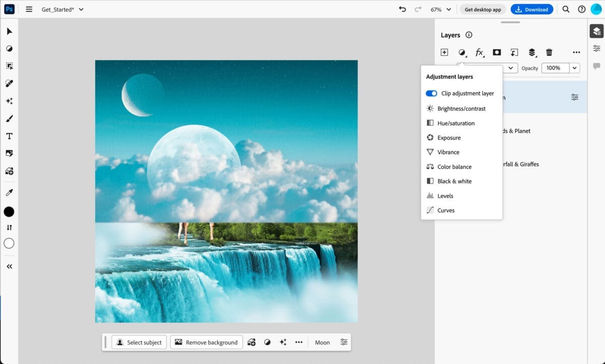Open the fx layer effects menu
The width and height of the screenshot is (605, 364).
[479, 52]
